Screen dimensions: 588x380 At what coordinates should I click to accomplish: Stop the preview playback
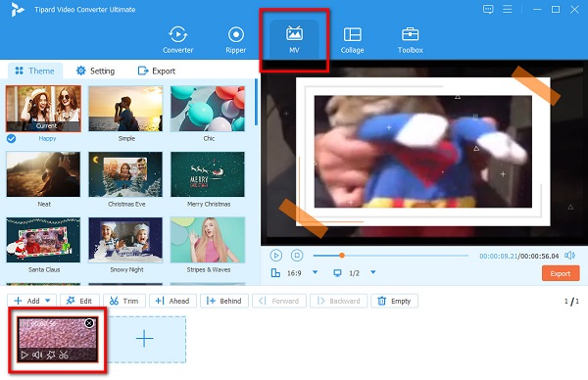(297, 256)
